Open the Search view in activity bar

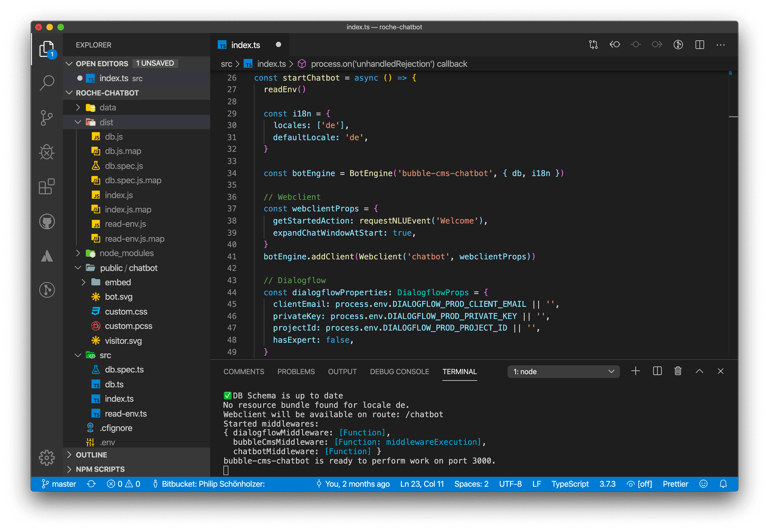47,83
